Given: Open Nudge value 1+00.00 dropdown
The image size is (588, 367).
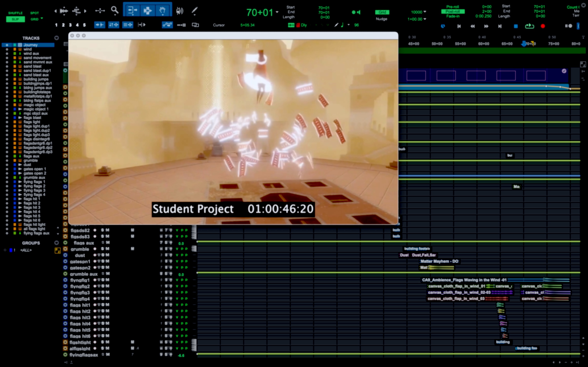Looking at the screenshot, I should pyautogui.click(x=425, y=19).
